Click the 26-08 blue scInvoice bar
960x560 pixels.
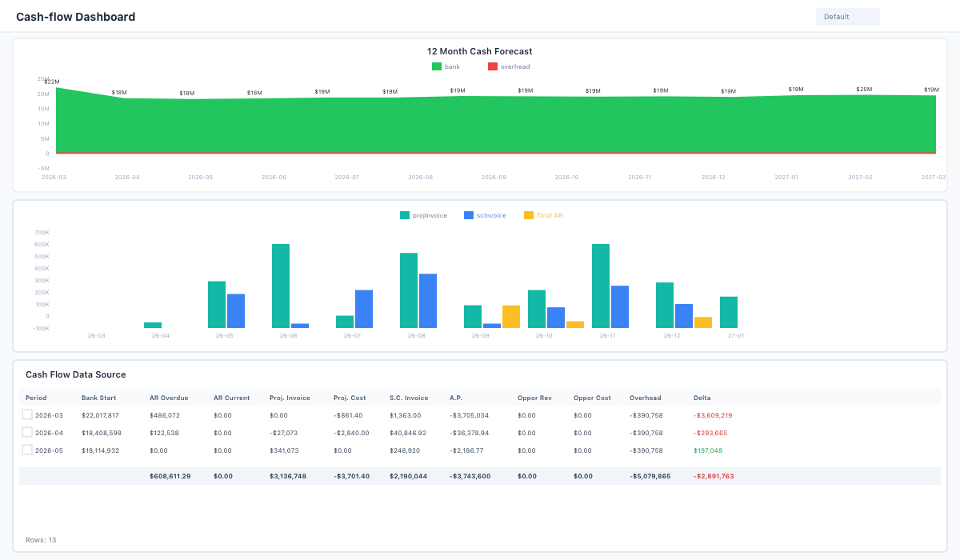pyautogui.click(x=428, y=301)
